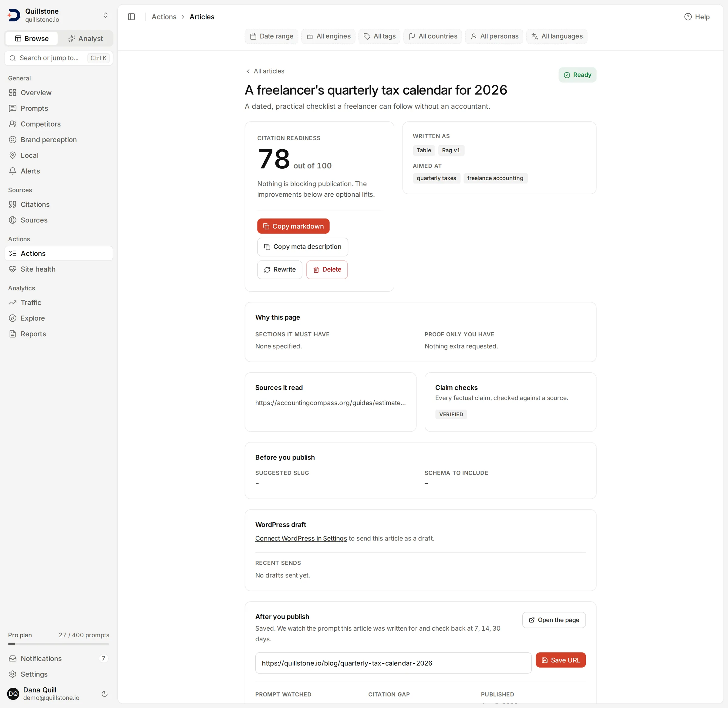Open the All personas filter
The image size is (728, 708).
[494, 36]
